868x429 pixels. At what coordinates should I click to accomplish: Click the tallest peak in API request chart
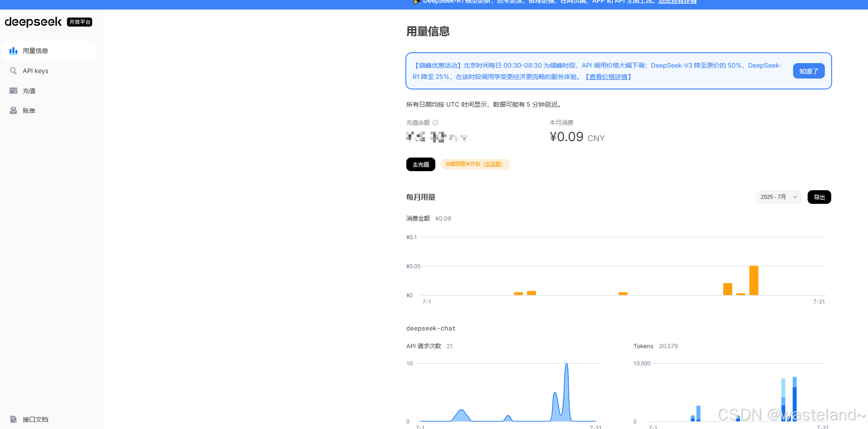pyautogui.click(x=566, y=392)
